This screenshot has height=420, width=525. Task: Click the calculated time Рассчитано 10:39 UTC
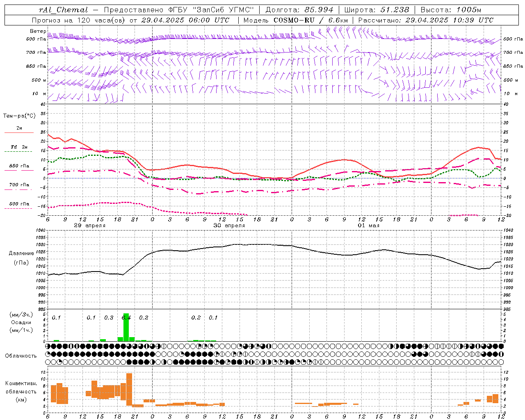(x=426, y=20)
